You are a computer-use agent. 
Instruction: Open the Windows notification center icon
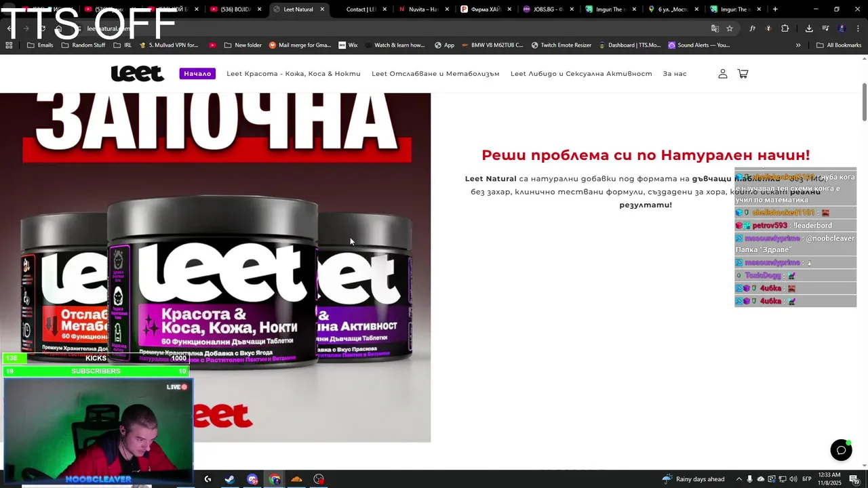pyautogui.click(x=854, y=479)
